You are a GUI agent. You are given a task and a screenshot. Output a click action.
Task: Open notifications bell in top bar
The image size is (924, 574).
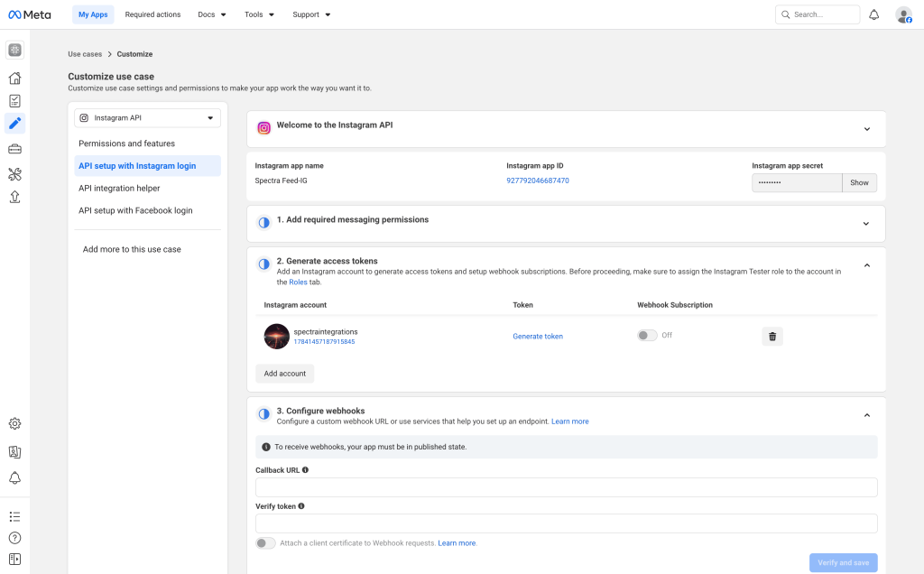tap(873, 14)
